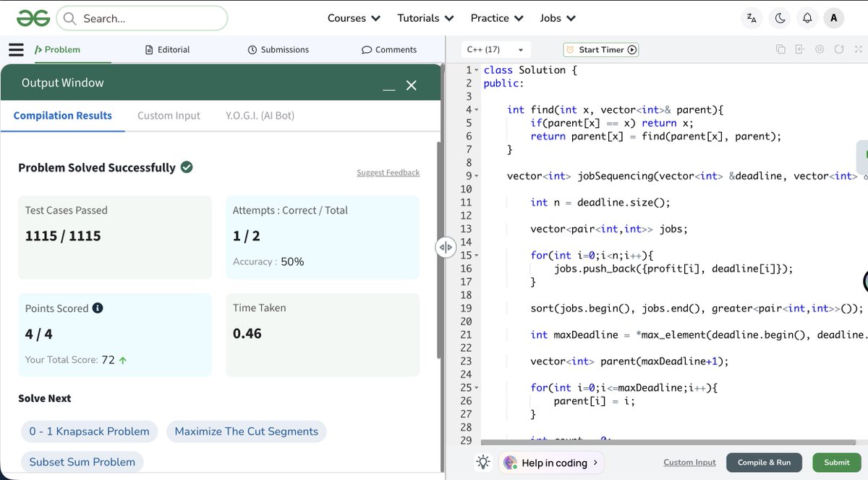Image resolution: width=868 pixels, height=480 pixels.
Task: Click the Points Scored info icon
Action: pyautogui.click(x=98, y=308)
